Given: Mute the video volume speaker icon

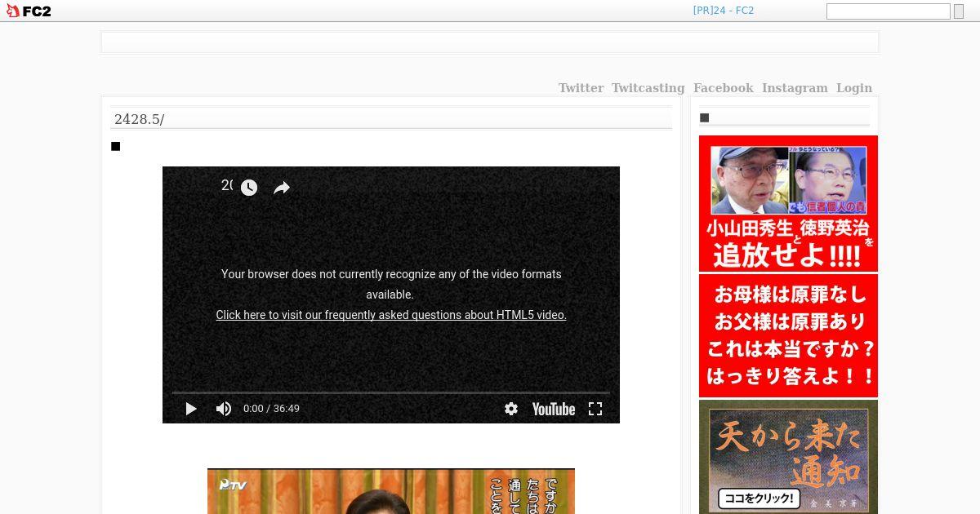Looking at the screenshot, I should [x=223, y=409].
